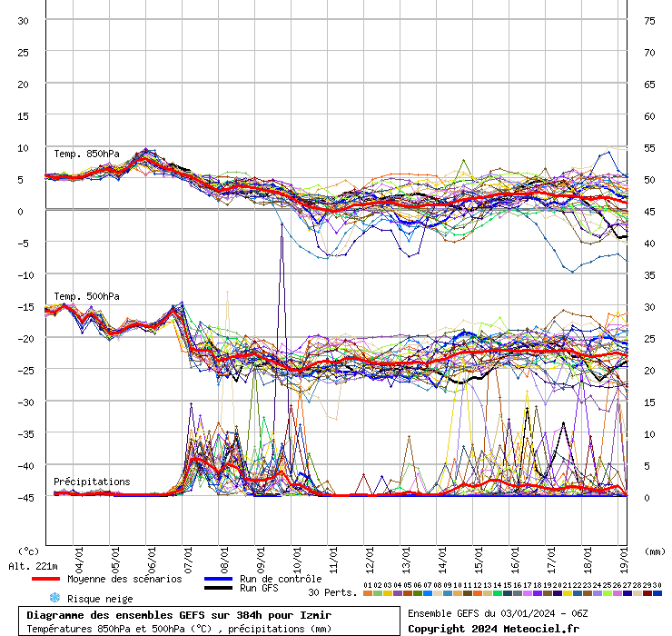The width and height of the screenshot is (672, 636).
Task: Click the Run de contrôle legend text
Action: click(281, 579)
